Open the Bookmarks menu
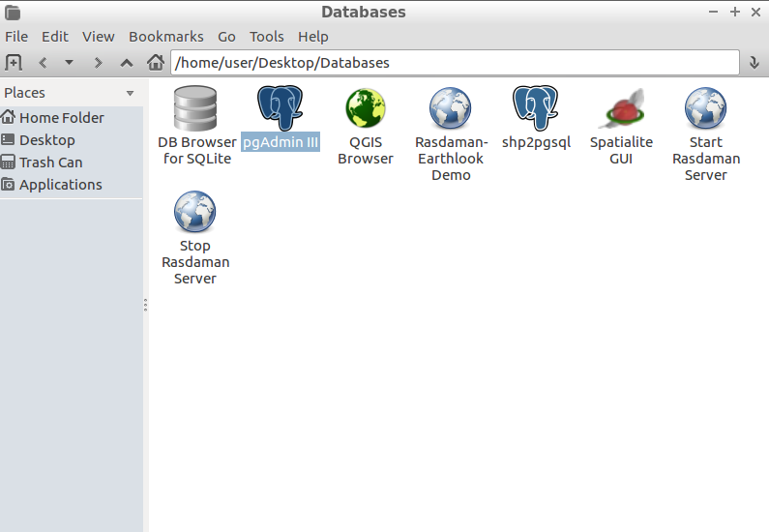Screen dimensions: 769x532 [165, 37]
